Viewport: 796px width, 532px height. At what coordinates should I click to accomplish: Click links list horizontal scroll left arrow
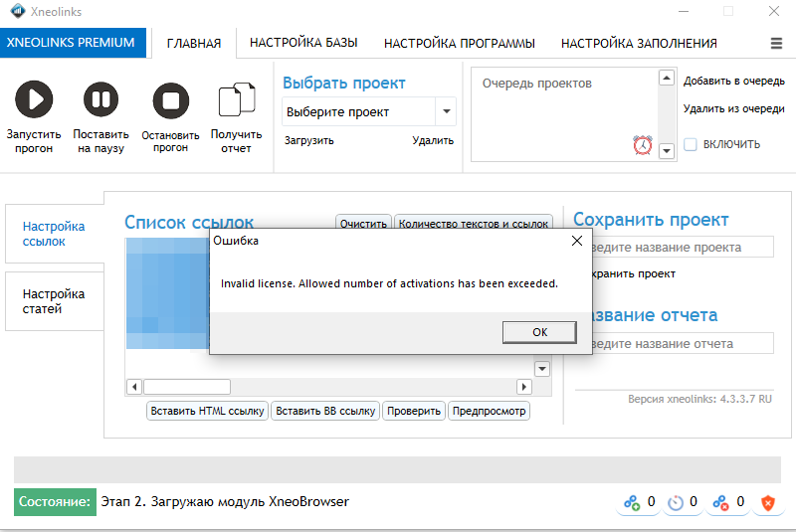pos(134,387)
